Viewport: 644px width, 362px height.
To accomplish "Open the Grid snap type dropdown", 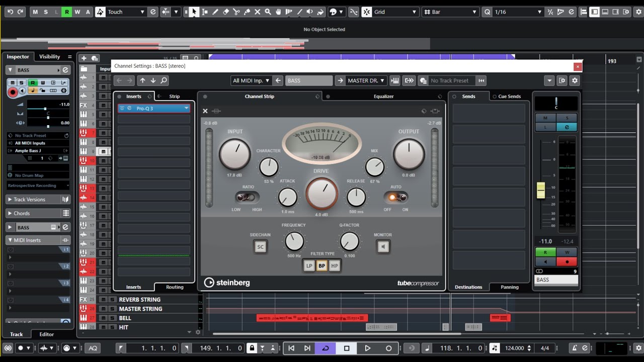I will pyautogui.click(x=395, y=12).
